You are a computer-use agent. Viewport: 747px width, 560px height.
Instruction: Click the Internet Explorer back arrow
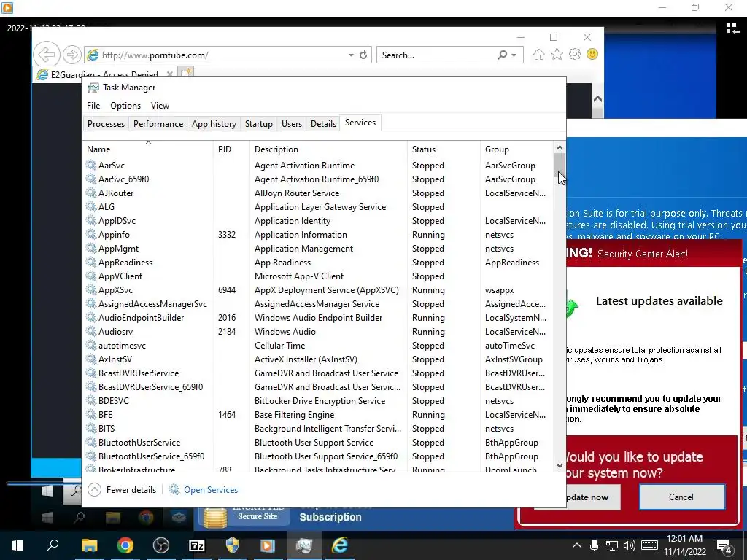pyautogui.click(x=47, y=55)
